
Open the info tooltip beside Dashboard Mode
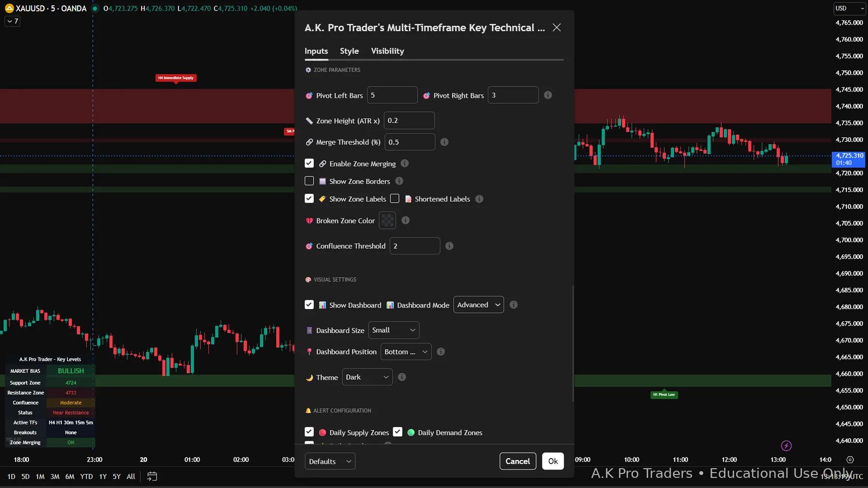513,305
